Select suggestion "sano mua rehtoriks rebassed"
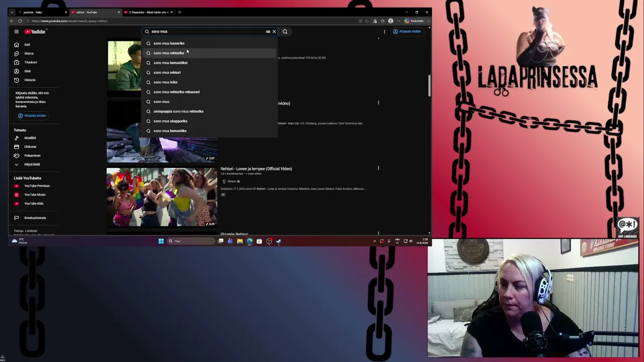The width and height of the screenshot is (644, 362). [209, 92]
